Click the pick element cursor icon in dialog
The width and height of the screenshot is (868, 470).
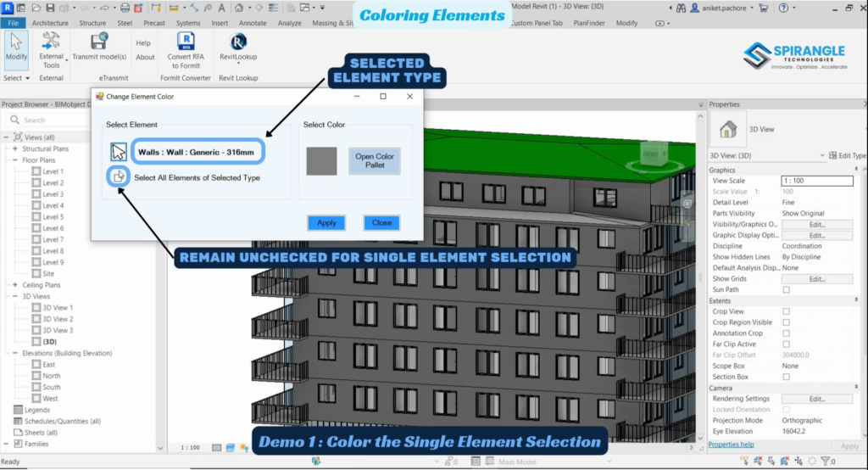(119, 152)
